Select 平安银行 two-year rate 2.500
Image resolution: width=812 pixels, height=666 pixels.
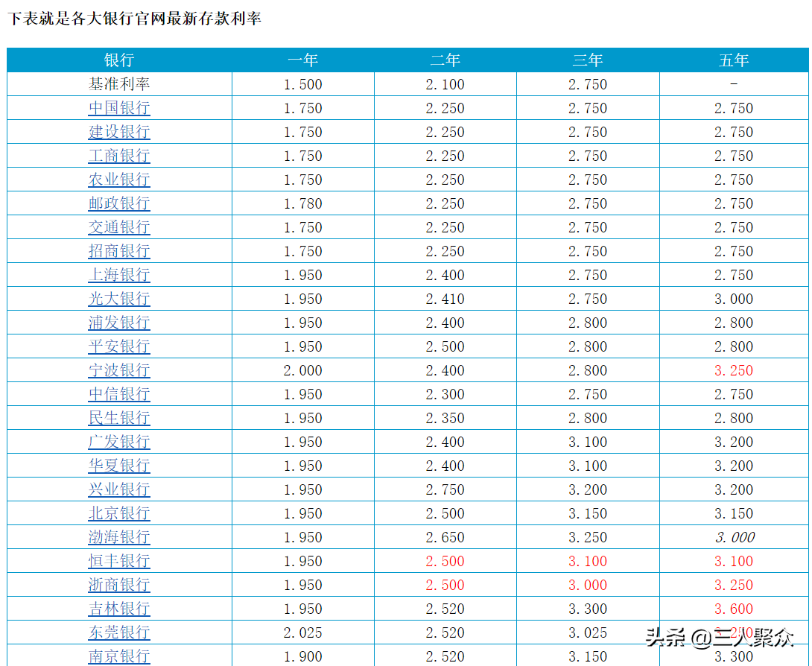tap(445, 346)
